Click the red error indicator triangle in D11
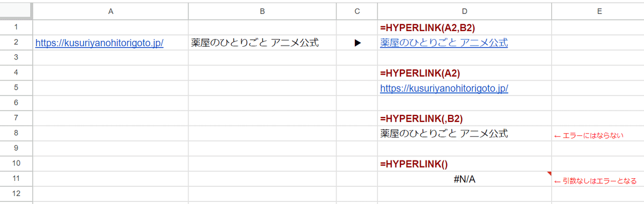 point(549,173)
